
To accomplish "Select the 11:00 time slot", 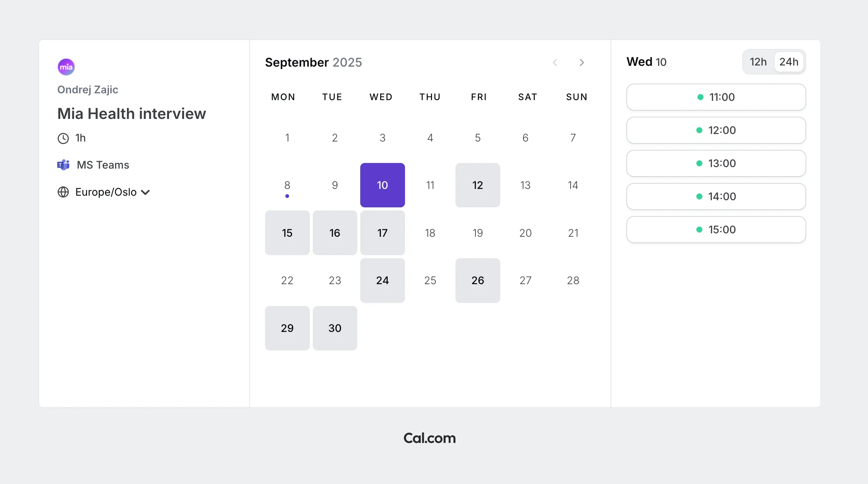I will 716,97.
